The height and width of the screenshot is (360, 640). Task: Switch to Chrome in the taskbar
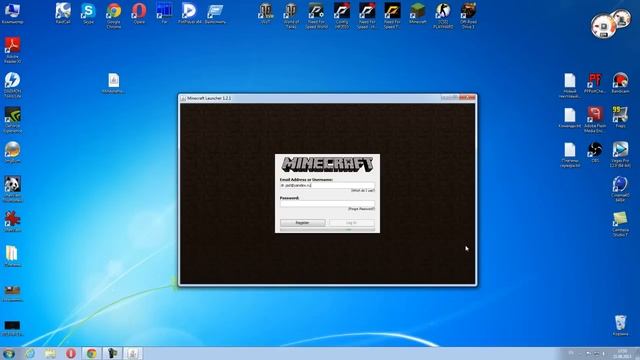coord(91,353)
